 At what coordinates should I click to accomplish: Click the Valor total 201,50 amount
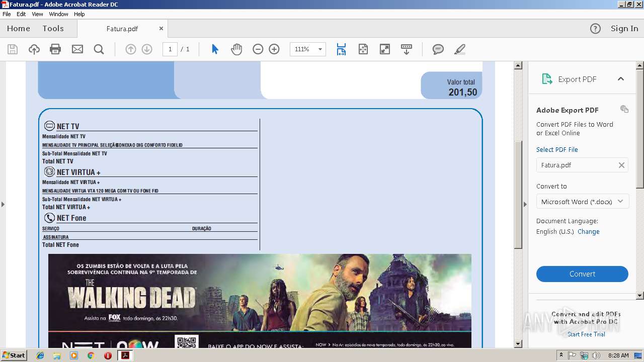coord(462,92)
